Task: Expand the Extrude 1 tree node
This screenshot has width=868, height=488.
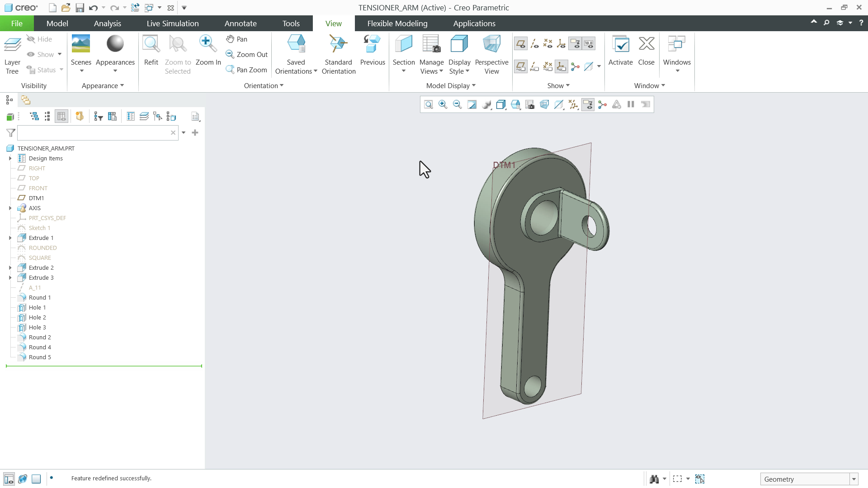Action: 10,238
